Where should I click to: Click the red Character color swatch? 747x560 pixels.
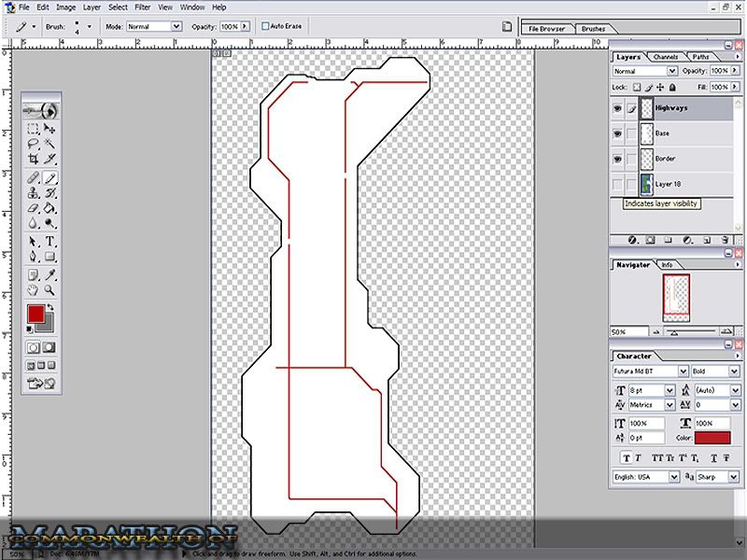(712, 438)
